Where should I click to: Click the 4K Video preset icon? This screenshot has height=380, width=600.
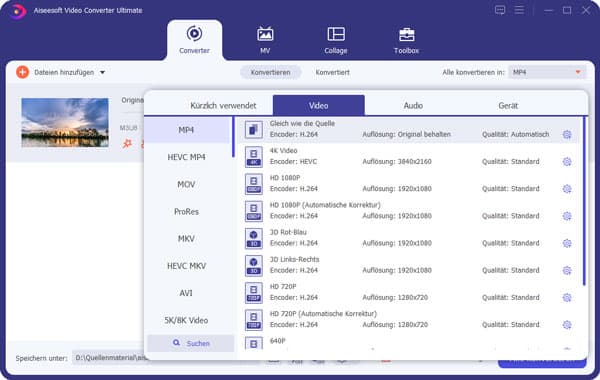click(253, 157)
